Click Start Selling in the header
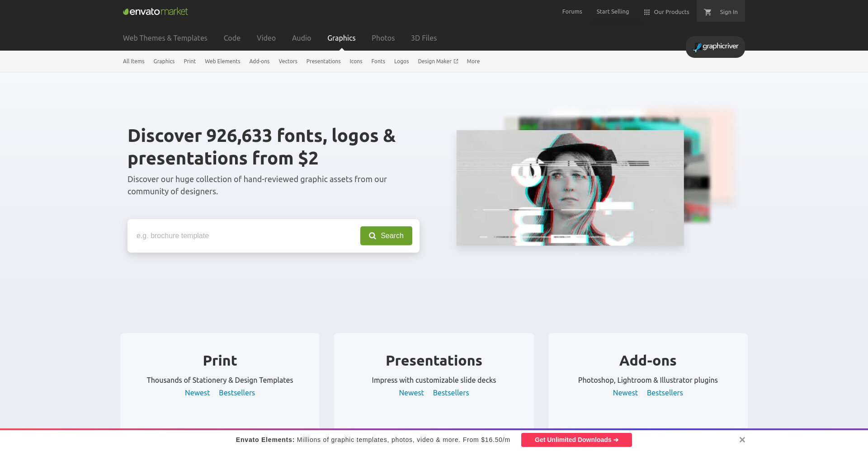Image resolution: width=868 pixels, height=451 pixels. 613,12
